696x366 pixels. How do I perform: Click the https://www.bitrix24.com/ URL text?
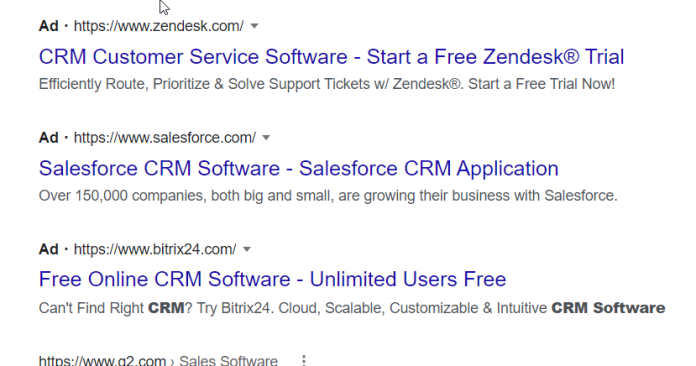click(x=155, y=249)
